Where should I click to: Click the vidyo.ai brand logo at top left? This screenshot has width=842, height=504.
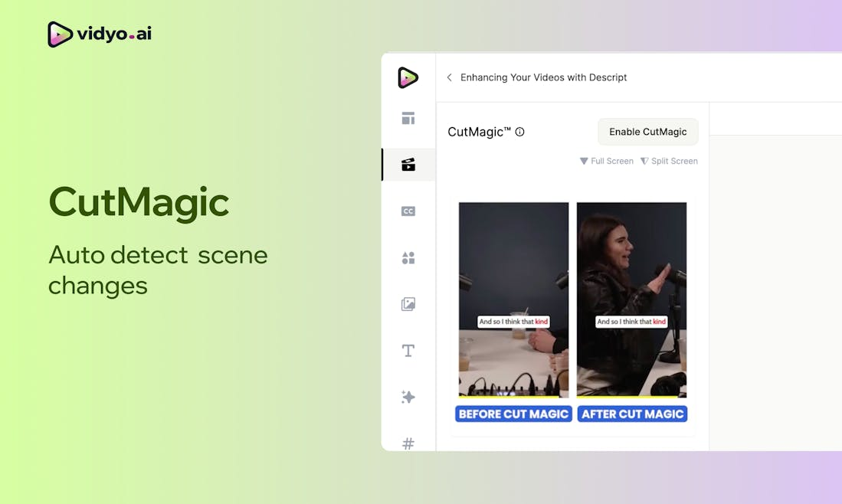click(100, 34)
